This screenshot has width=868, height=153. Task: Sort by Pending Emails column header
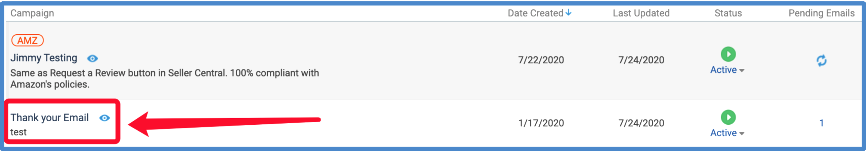[822, 13]
